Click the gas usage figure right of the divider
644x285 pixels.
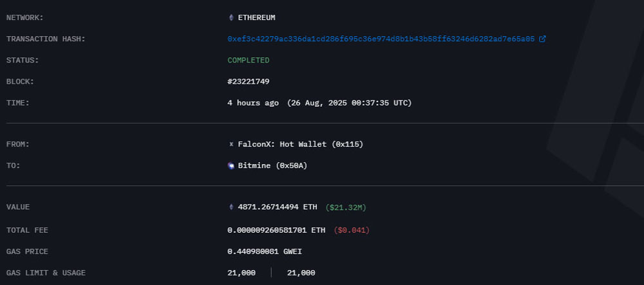pyautogui.click(x=301, y=273)
